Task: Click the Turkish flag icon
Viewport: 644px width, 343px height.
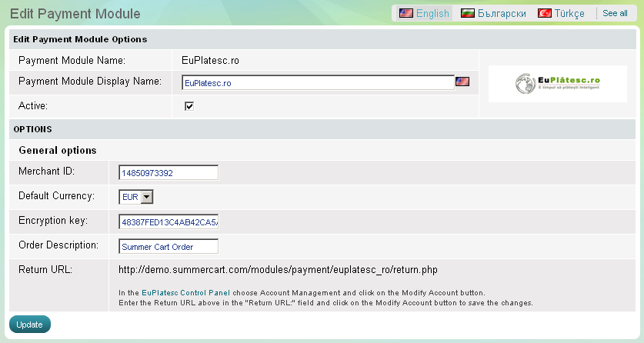Action: [545, 13]
